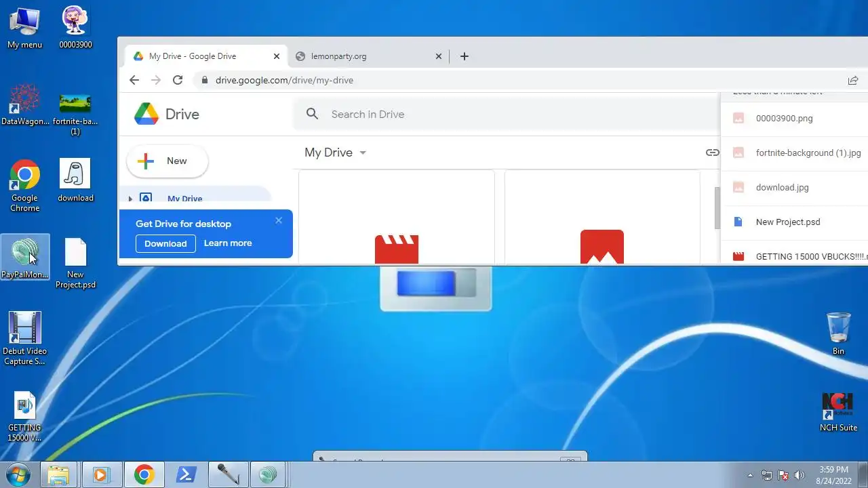Open PowerShell from taskbar
The width and height of the screenshot is (868, 488).
(186, 474)
